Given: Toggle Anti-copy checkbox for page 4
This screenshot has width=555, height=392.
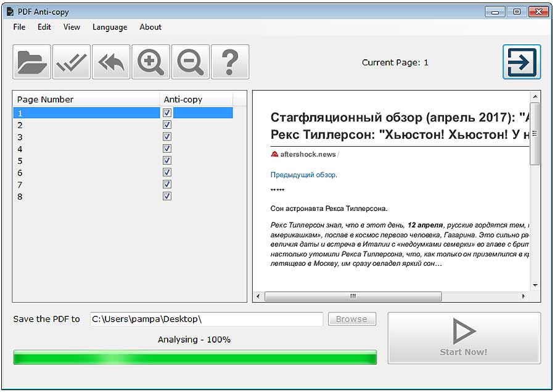Looking at the screenshot, I should (x=167, y=149).
